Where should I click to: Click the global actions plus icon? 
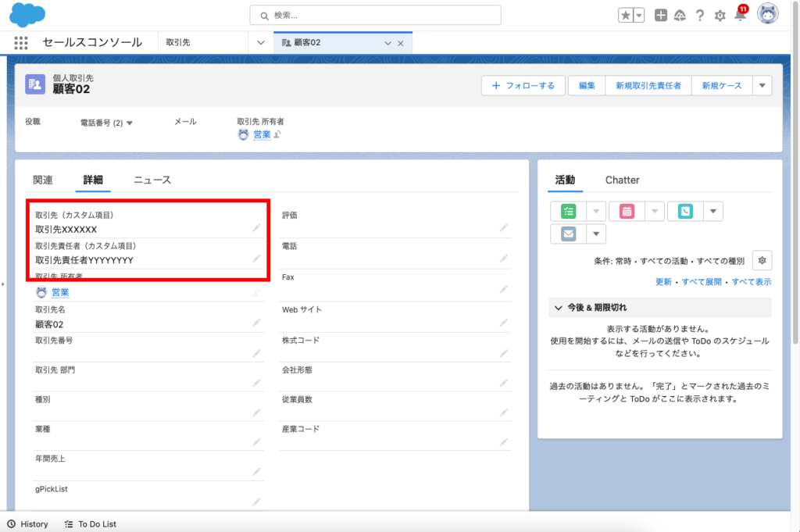(661, 16)
